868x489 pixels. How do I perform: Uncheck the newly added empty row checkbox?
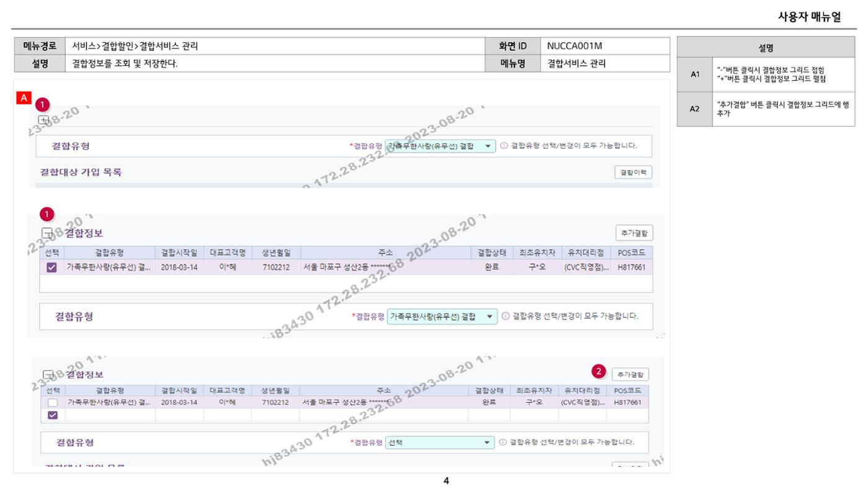click(53, 415)
